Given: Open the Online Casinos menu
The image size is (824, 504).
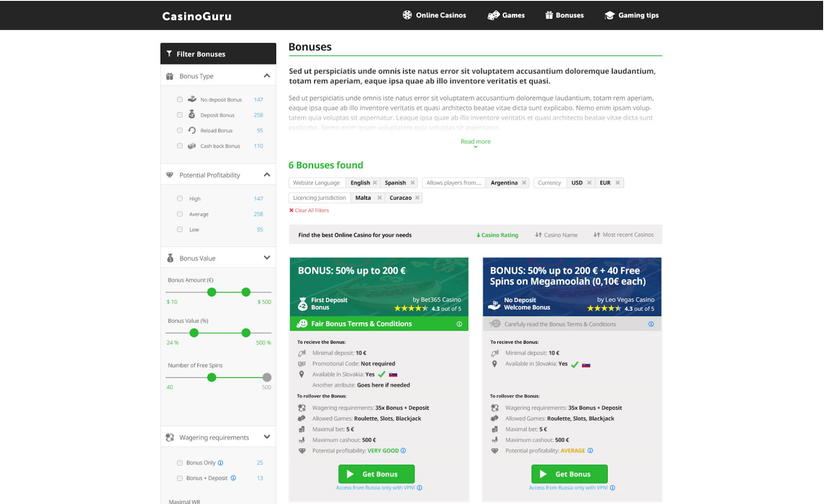Looking at the screenshot, I should [x=434, y=15].
